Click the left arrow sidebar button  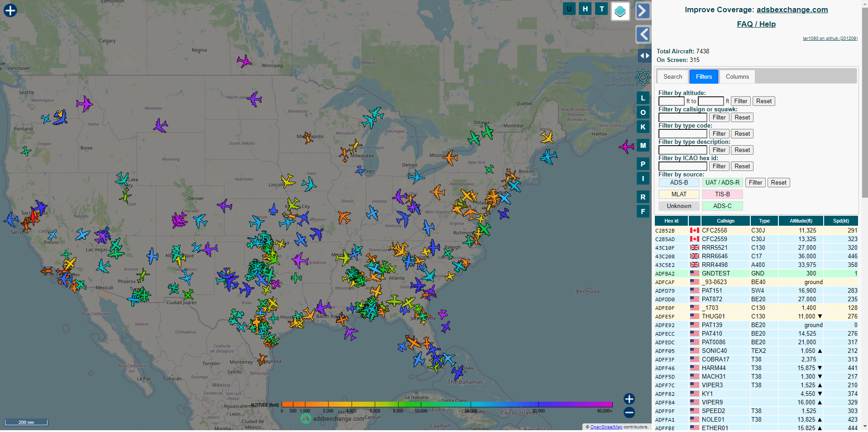pyautogui.click(x=643, y=34)
